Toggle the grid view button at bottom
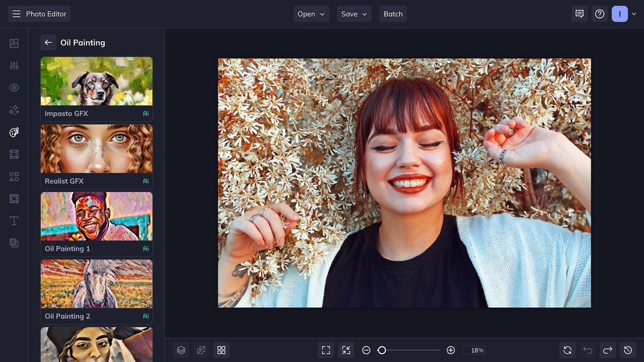Image resolution: width=644 pixels, height=362 pixels. tap(221, 350)
